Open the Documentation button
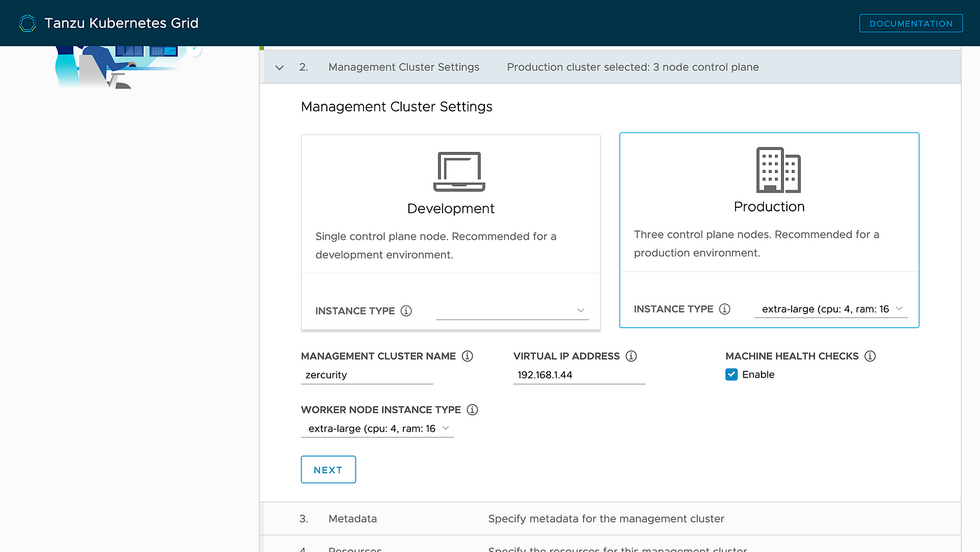The image size is (980, 552). tap(911, 23)
